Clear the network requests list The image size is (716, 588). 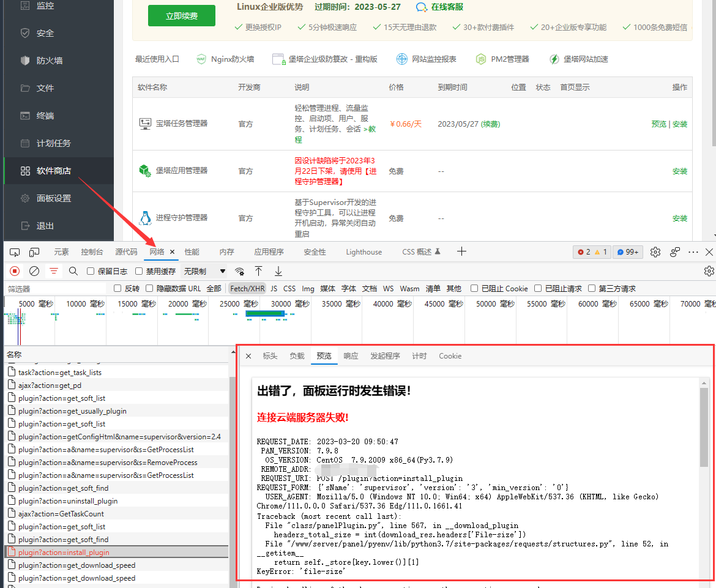[34, 271]
